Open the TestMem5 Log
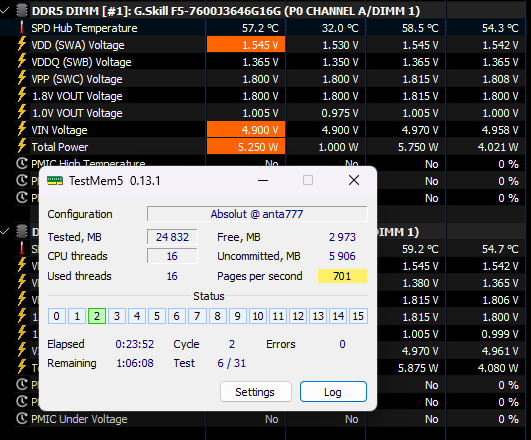The height and width of the screenshot is (440, 531). 333,392
